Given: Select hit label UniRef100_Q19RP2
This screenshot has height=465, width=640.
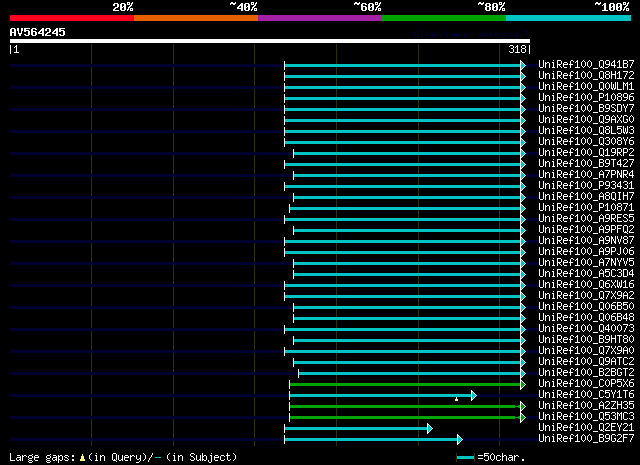Looking at the screenshot, I should [x=586, y=152].
